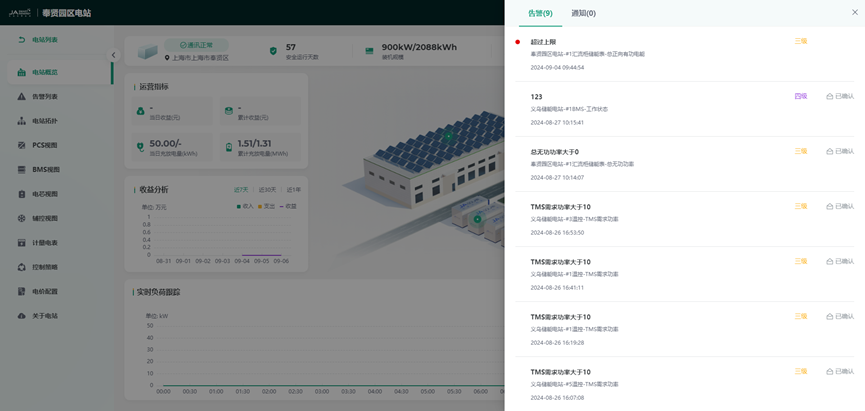Click the PCS视图 sidebar icon
Image resolution: width=865 pixels, height=411 pixels.
tap(22, 145)
